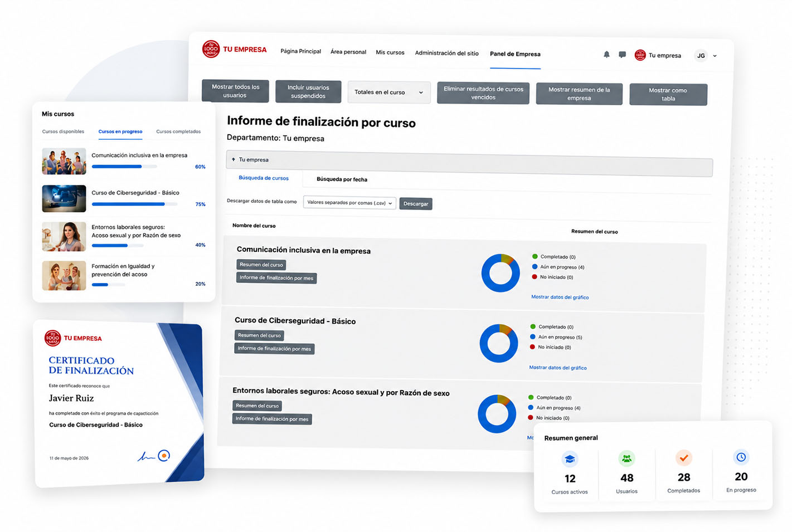
Task: Toggle Aún en progreso (5) legend entry
Action: [556, 337]
